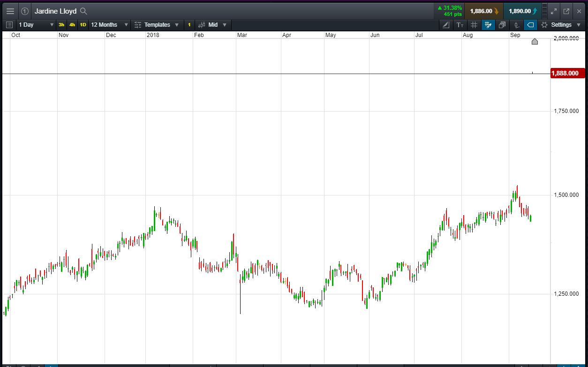
Task: Click the candlestick order marker icon
Action: (x=516, y=25)
